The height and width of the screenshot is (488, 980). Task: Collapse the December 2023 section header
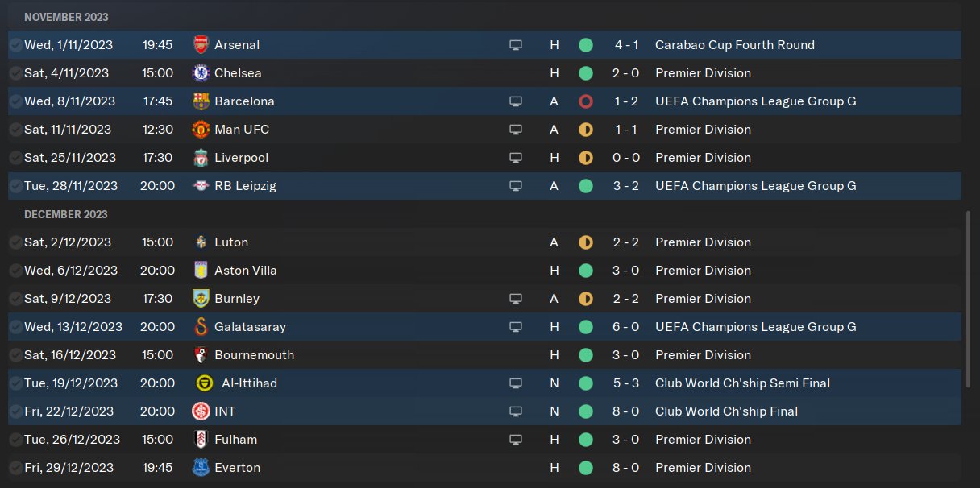[66, 214]
